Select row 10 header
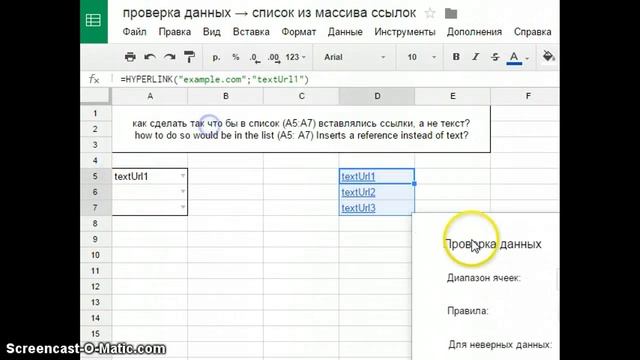Screen dimensions: 640x360 coord(95,255)
